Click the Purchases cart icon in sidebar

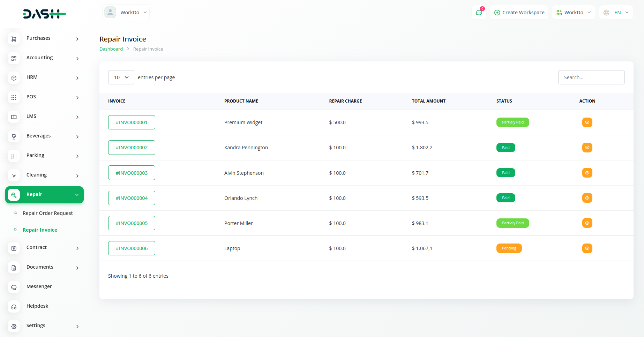coord(14,39)
